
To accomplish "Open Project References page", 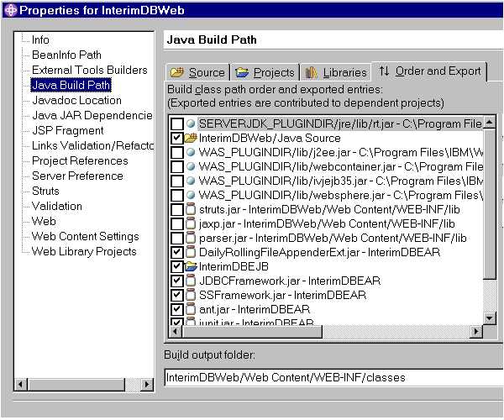I will (80, 160).
